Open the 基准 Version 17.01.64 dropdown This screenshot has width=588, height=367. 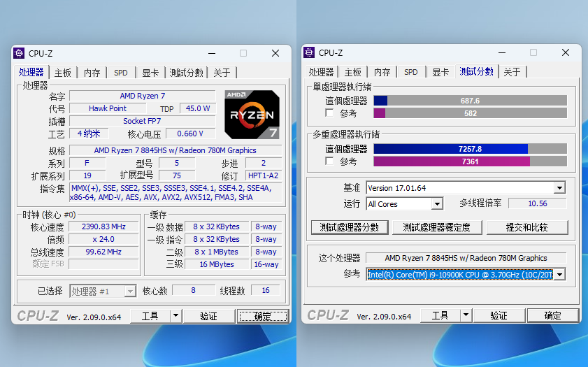click(559, 188)
